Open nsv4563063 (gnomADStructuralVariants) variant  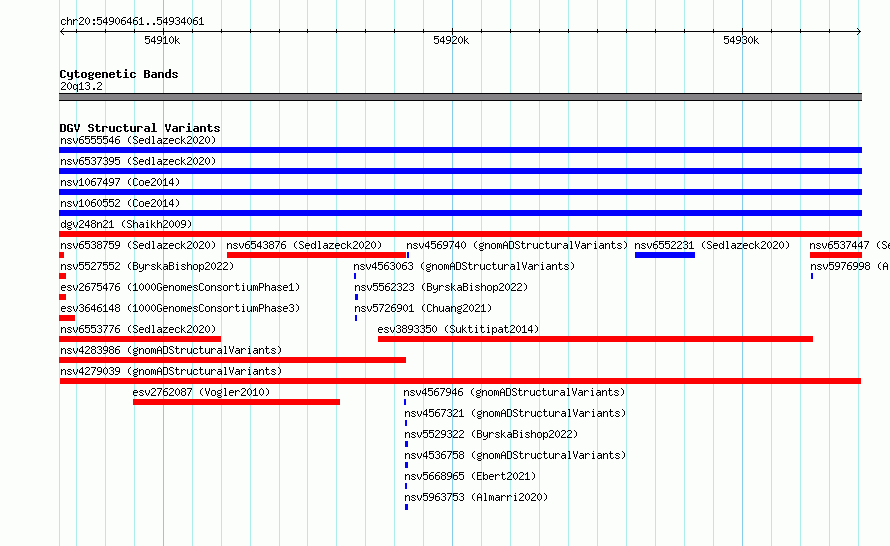[464, 266]
